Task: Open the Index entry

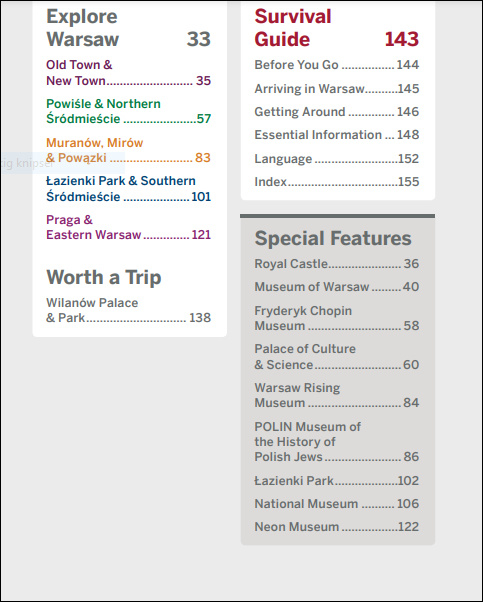Action: pos(336,182)
